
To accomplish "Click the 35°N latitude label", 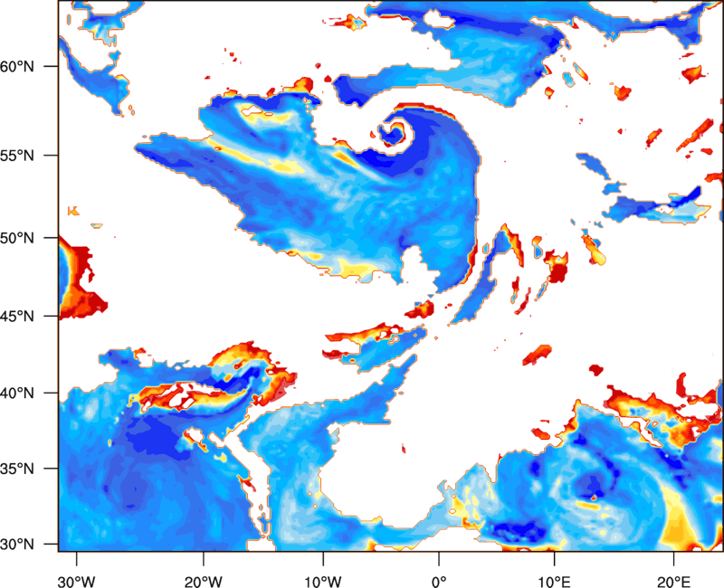I will tap(17, 469).
